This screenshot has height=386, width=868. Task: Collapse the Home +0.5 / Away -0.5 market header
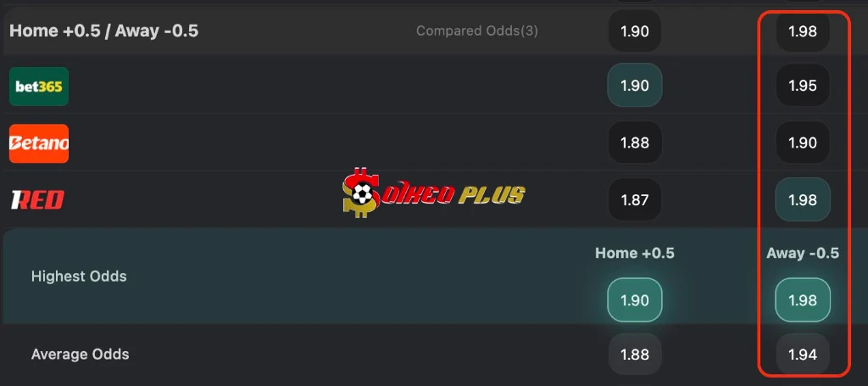point(104,31)
